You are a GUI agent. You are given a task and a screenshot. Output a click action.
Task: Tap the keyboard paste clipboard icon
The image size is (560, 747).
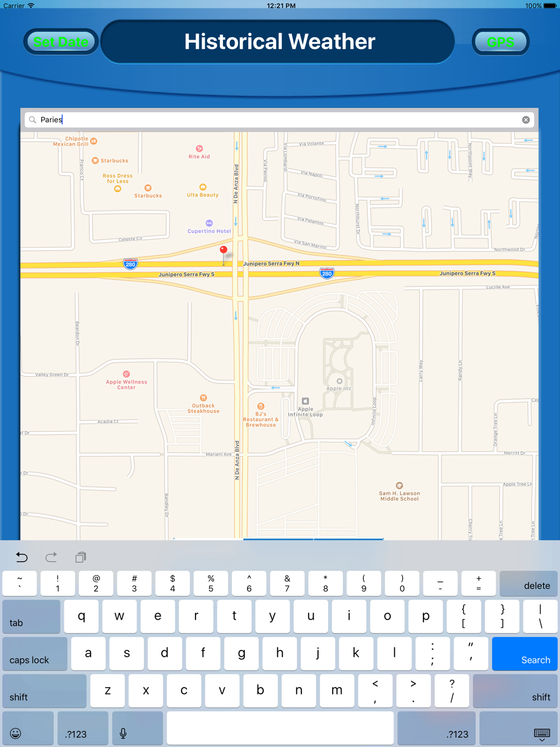coord(81,557)
